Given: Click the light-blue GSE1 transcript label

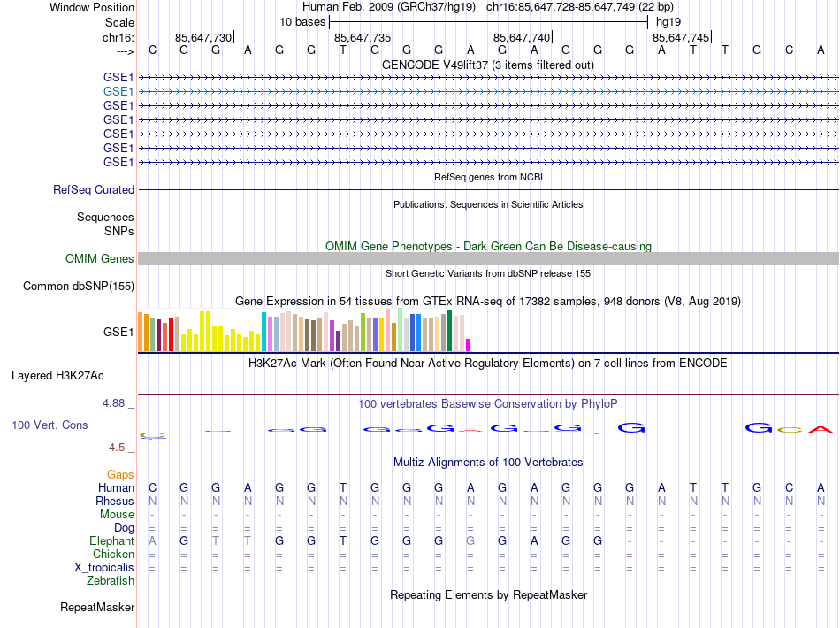Looking at the screenshot, I should pos(118,91).
